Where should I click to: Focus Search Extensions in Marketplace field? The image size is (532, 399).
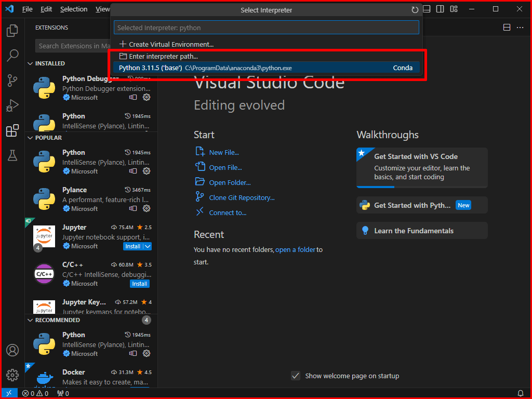point(73,46)
